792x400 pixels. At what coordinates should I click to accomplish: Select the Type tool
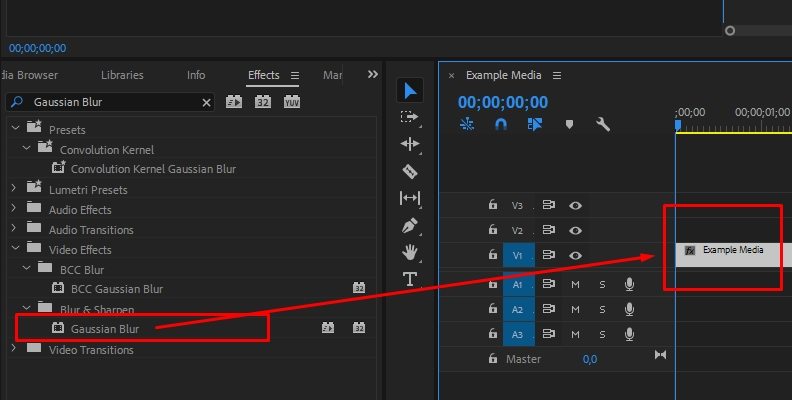click(410, 279)
